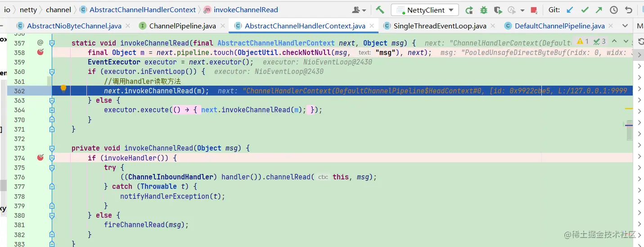Switch to ChannelPipeline.java tab
This screenshot has width=644, height=247.
point(182,26)
